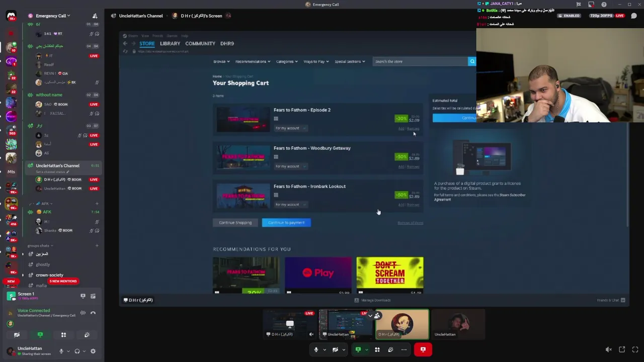644x362 pixels.
Task: Click Continue to payment button
Action: click(286, 223)
